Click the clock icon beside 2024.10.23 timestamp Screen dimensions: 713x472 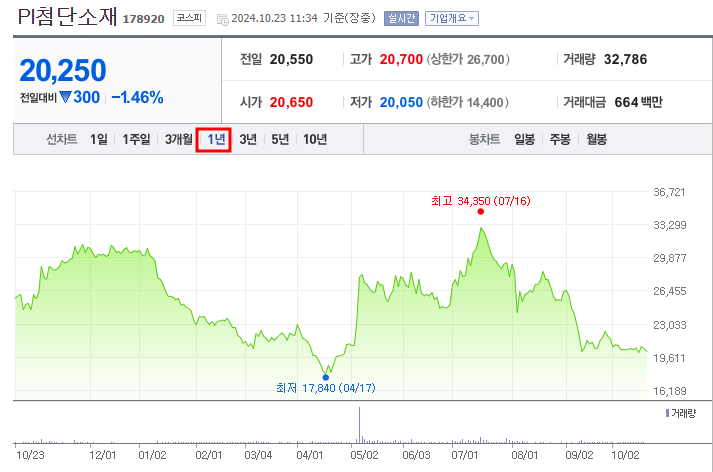coord(222,20)
